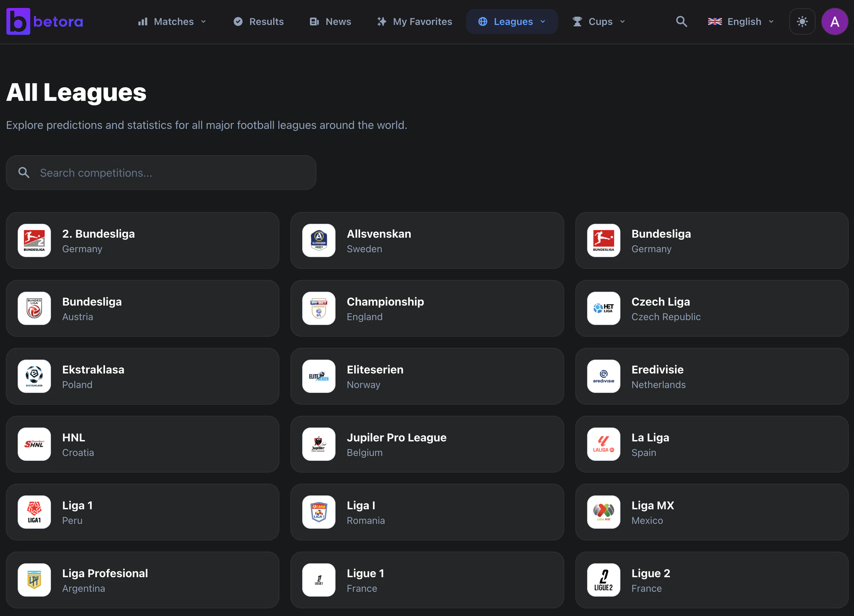Click the betora logo
This screenshot has height=616, width=854.
(x=44, y=21)
